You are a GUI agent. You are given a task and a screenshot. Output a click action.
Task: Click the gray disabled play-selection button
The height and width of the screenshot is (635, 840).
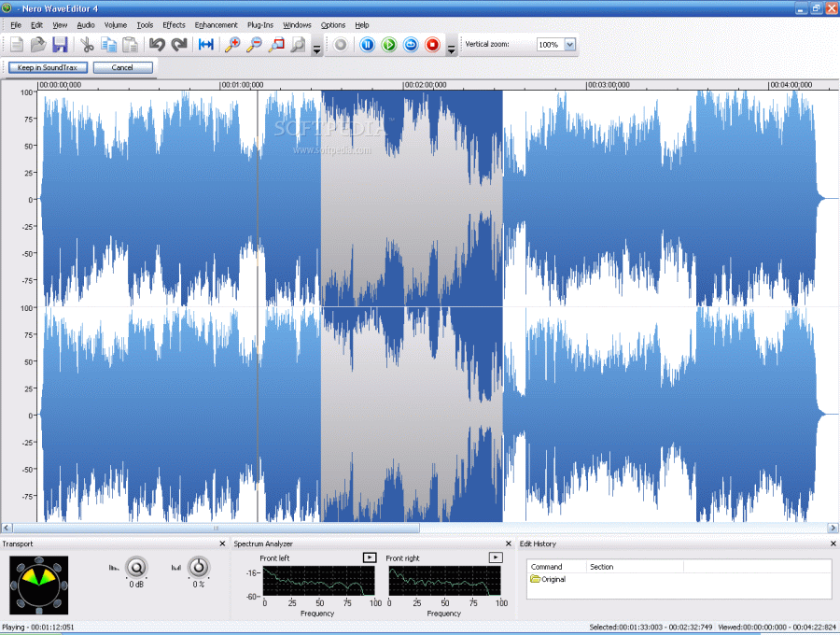click(340, 45)
